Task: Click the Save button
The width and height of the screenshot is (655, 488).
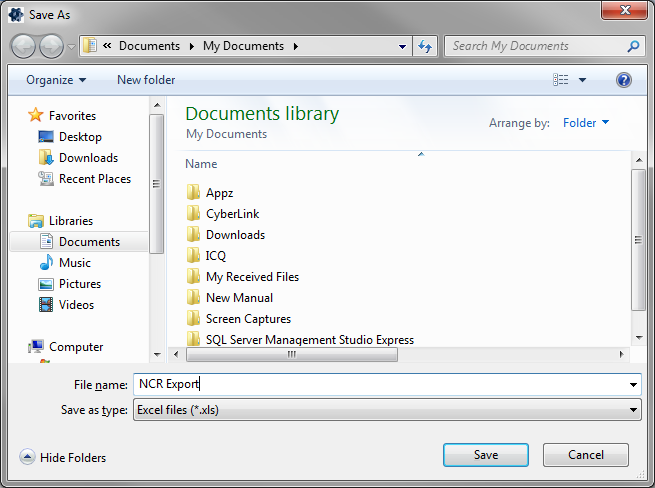Action: pos(485,455)
